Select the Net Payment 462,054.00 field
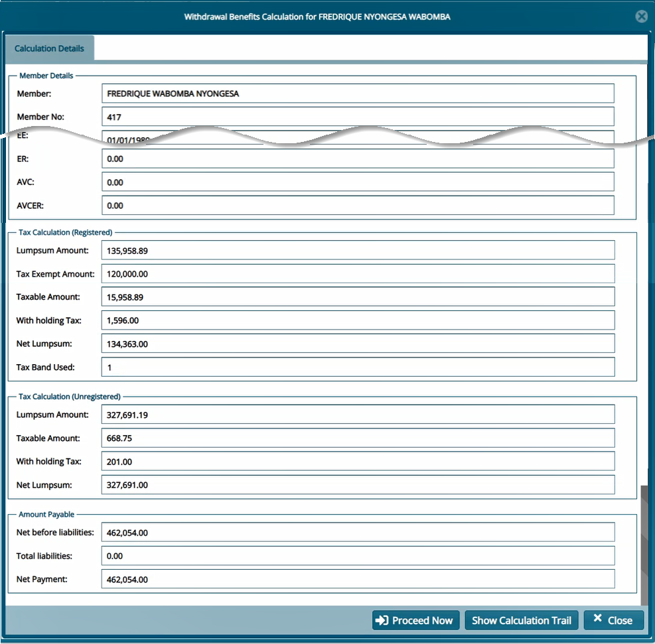The image size is (655, 644). click(358, 579)
